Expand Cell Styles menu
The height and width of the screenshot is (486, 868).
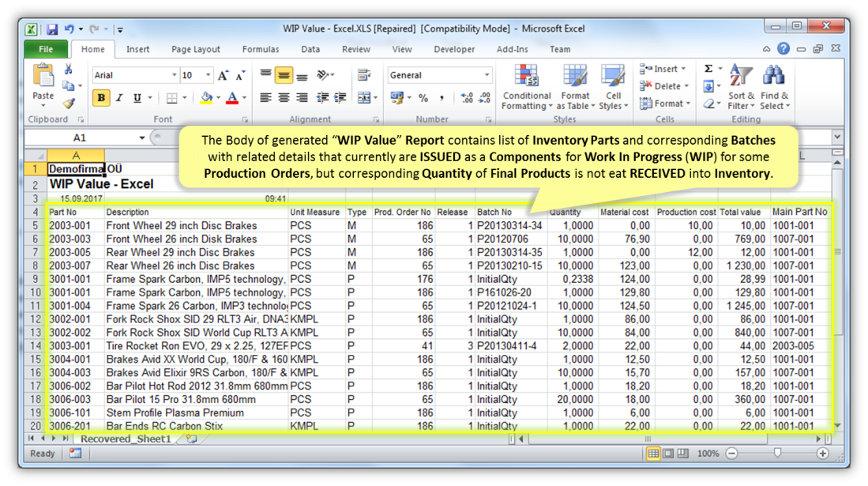pyautogui.click(x=614, y=87)
